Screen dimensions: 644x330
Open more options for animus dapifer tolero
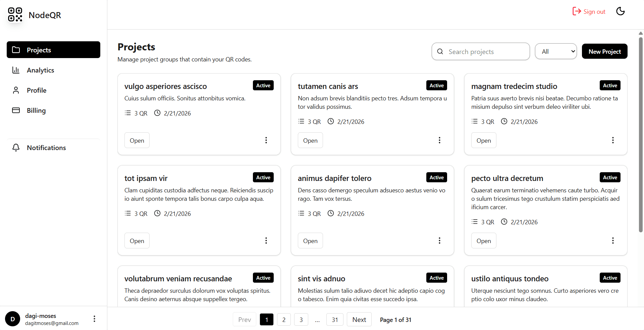pos(439,240)
